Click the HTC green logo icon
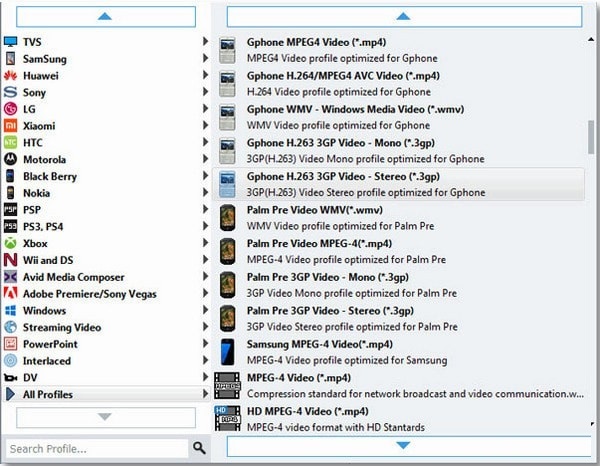The width and height of the screenshot is (600, 466). (x=10, y=142)
